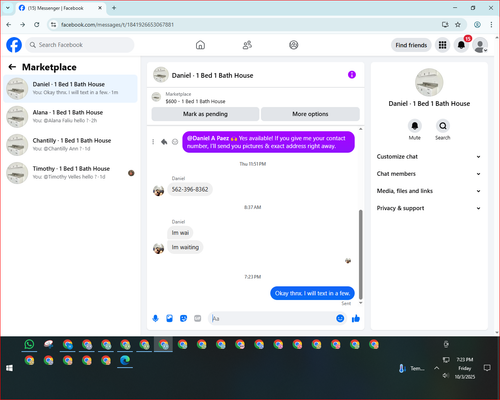Open the Friends icon in top navigation
The height and width of the screenshot is (400, 500).
point(247,45)
